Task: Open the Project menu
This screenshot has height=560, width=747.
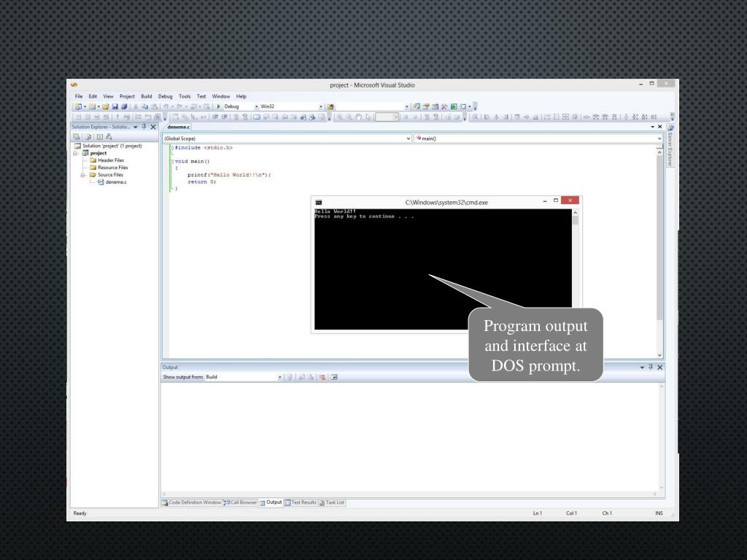Action: (127, 96)
